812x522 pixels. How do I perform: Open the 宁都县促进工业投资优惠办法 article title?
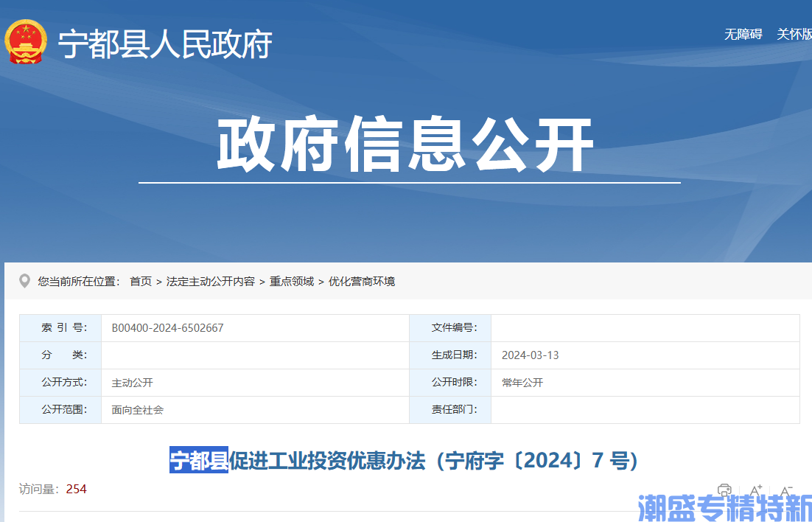(406, 460)
